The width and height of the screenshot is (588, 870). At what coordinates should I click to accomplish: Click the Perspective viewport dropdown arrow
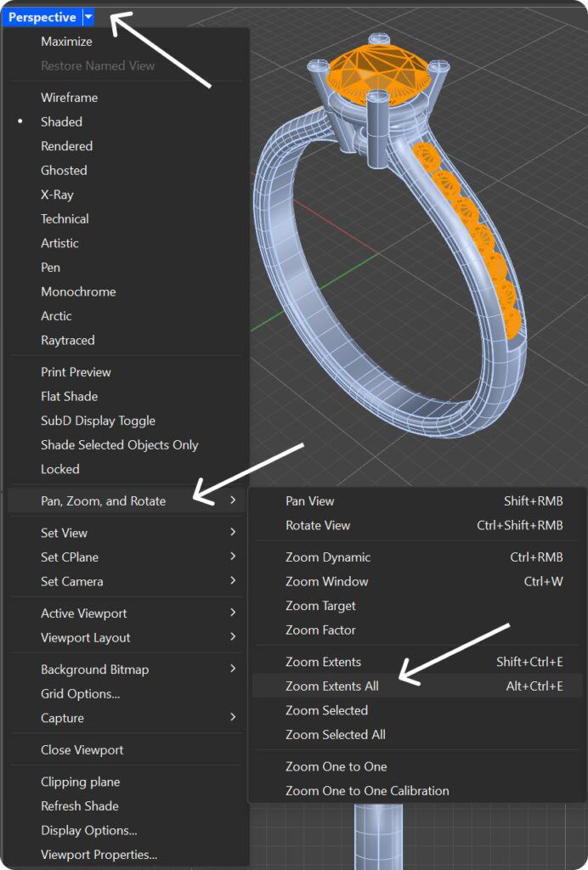click(88, 17)
